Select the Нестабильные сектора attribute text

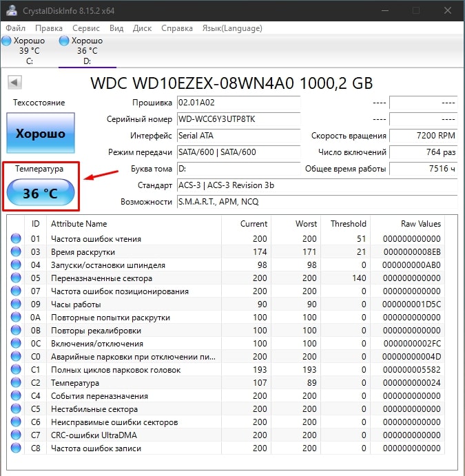coord(94,409)
